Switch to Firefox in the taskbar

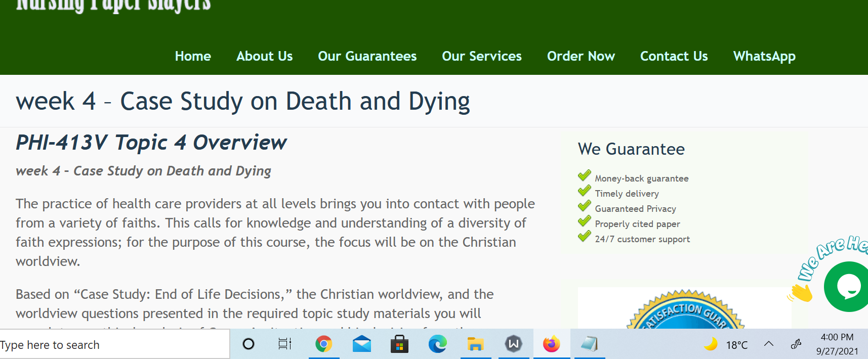[552, 344]
